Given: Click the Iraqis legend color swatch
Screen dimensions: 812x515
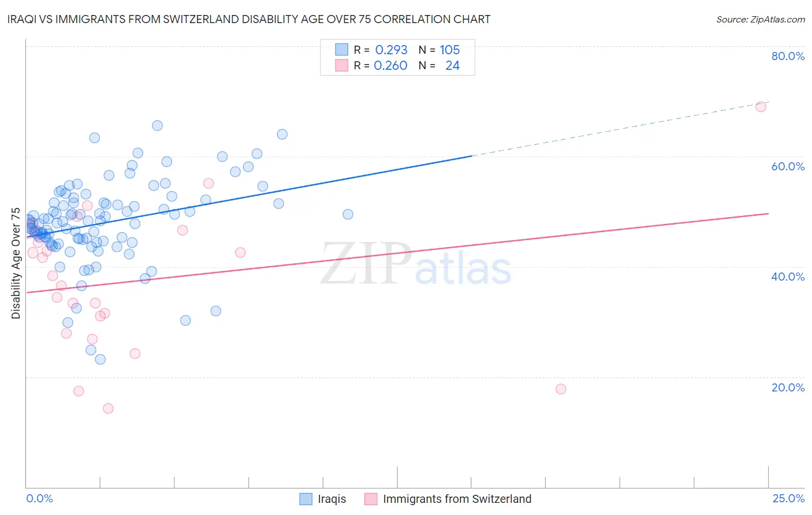Looking at the screenshot, I should [x=306, y=499].
